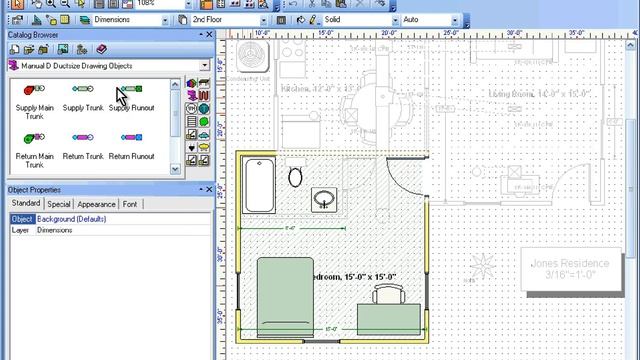This screenshot has width=640, height=360.
Task: Switch to the Appearance properties tab
Action: coord(96,204)
